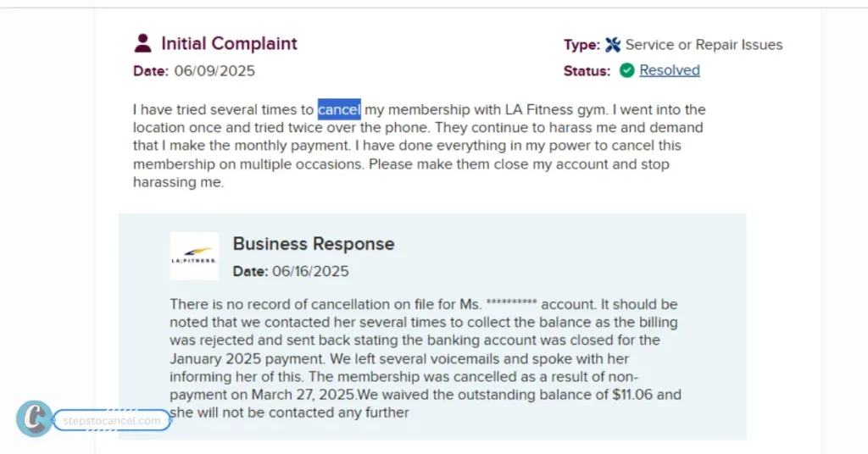The width and height of the screenshot is (868, 454).
Task: Click the Service or Repair Issues text
Action: pos(704,45)
